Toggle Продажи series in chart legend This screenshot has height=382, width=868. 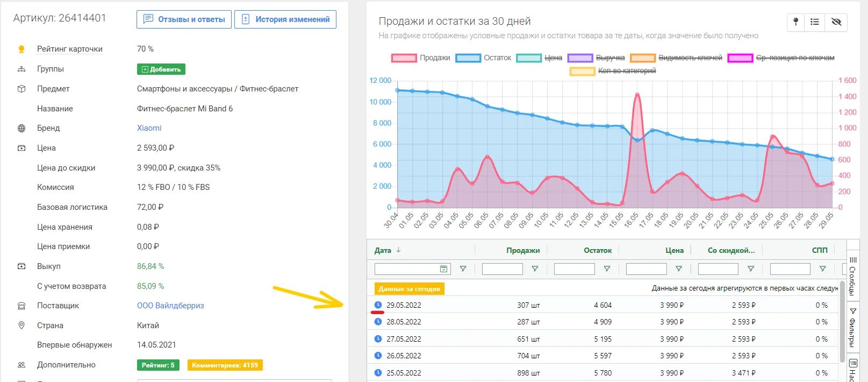point(421,58)
